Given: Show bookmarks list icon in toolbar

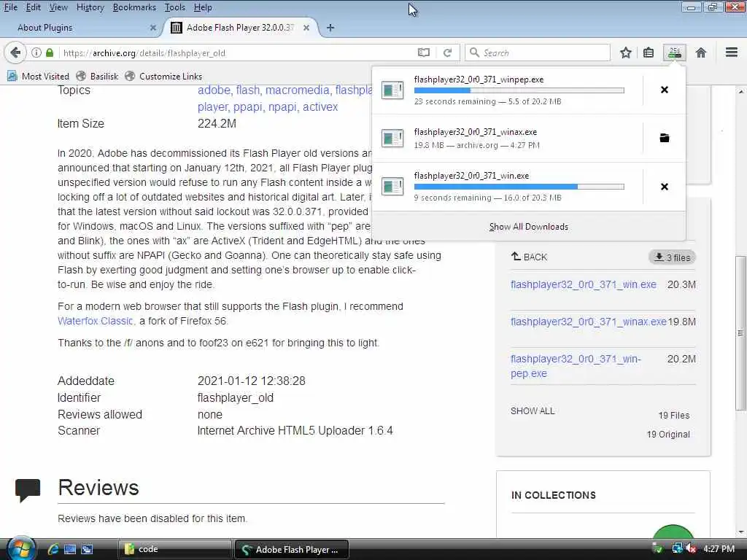Looking at the screenshot, I should pos(649,52).
